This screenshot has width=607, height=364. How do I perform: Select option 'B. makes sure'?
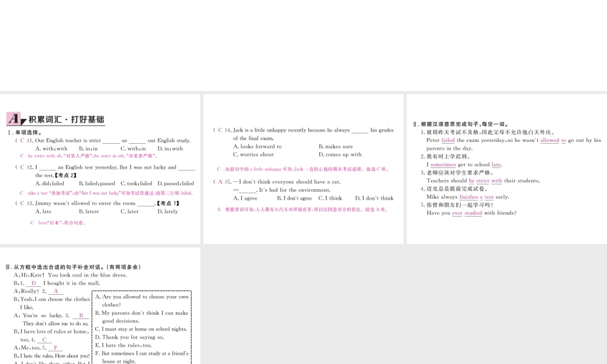336,146
